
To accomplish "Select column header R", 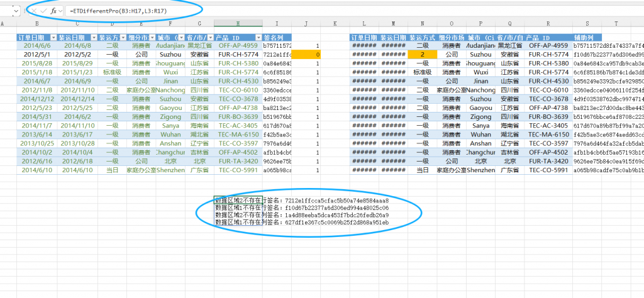I will click(548, 24).
